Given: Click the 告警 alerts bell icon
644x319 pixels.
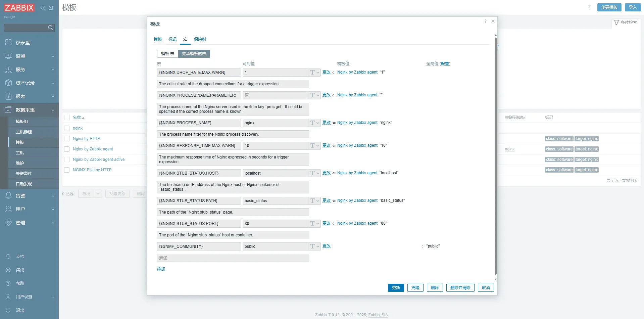Looking at the screenshot, I should point(8,196).
